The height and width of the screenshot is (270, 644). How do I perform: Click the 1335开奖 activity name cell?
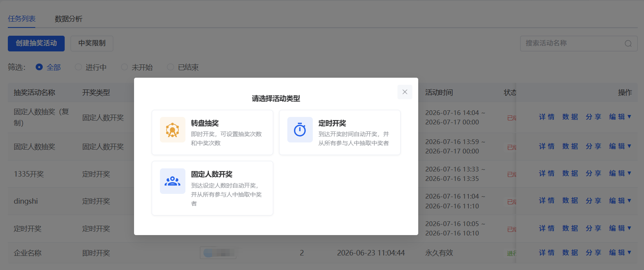tap(29, 174)
